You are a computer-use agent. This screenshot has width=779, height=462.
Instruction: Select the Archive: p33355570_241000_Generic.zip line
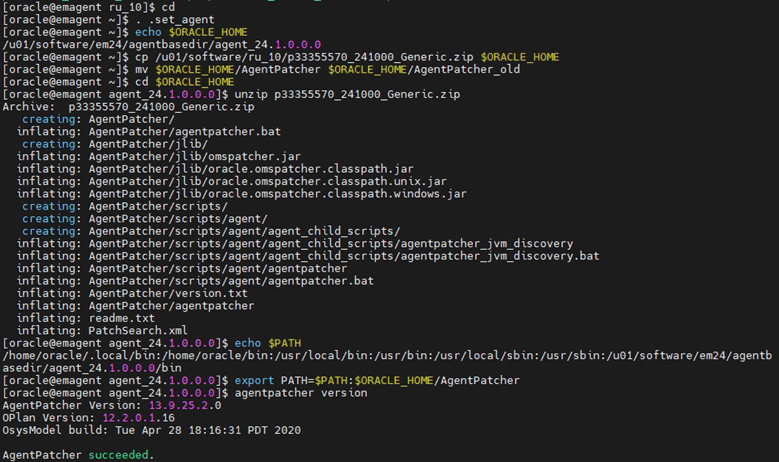[x=128, y=107]
